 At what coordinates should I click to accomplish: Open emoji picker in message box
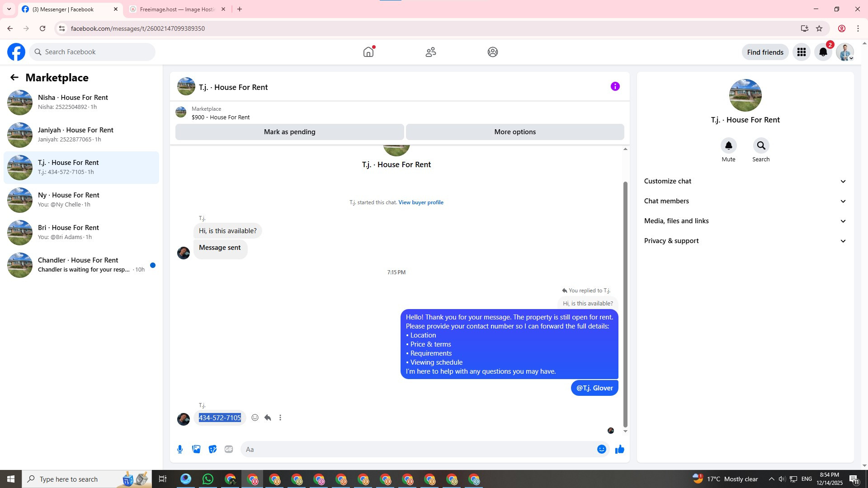pyautogui.click(x=601, y=449)
